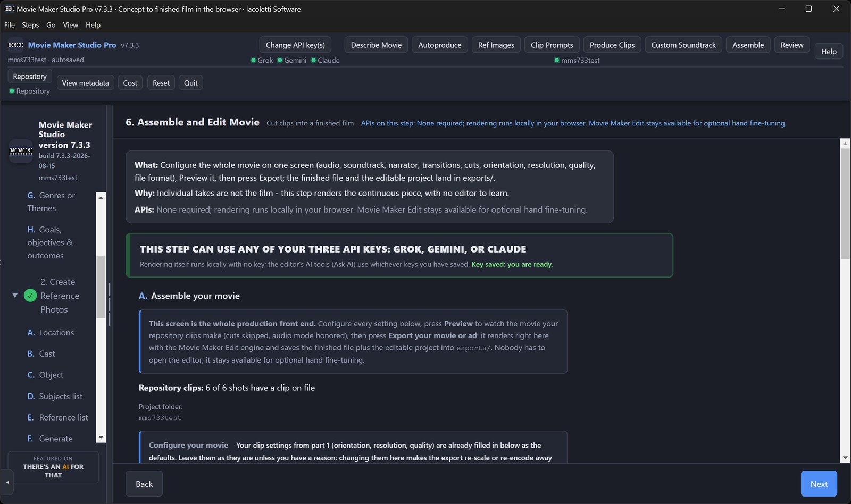Image resolution: width=851 pixels, height=504 pixels.
Task: Click the Cost button
Action: click(x=130, y=82)
